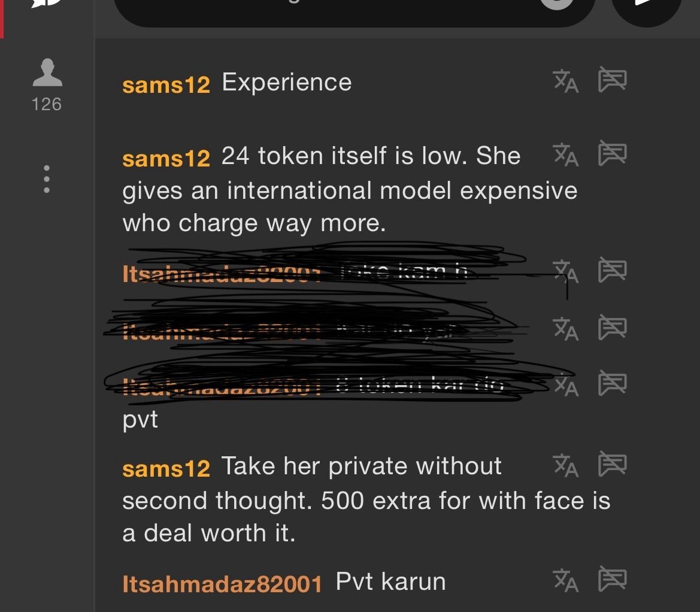Screen dimensions: 700x612
Task: Translate the "Take her private" message
Action: point(566,465)
